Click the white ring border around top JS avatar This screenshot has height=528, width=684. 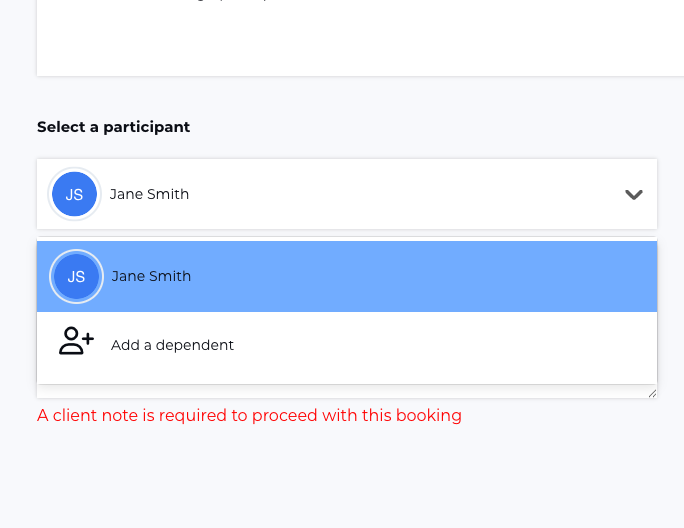point(51,195)
